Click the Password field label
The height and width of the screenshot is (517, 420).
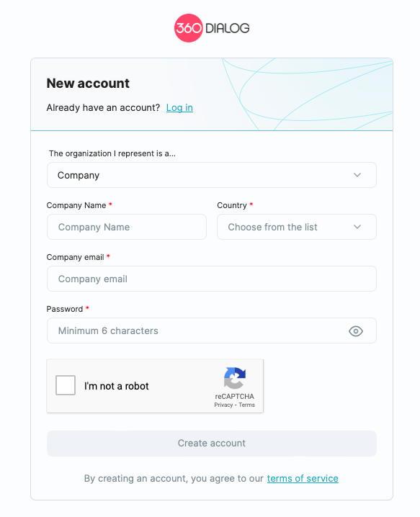tap(65, 310)
